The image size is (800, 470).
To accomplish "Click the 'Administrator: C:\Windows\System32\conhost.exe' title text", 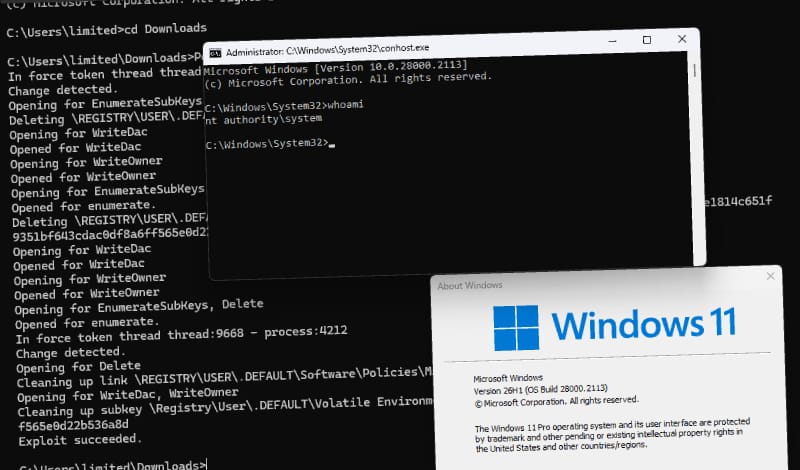I will click(x=327, y=50).
